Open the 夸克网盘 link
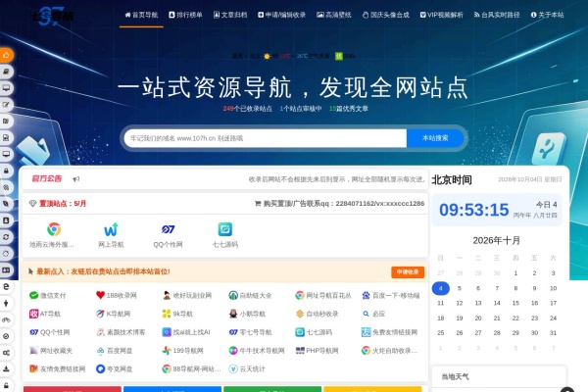 tap(115, 369)
